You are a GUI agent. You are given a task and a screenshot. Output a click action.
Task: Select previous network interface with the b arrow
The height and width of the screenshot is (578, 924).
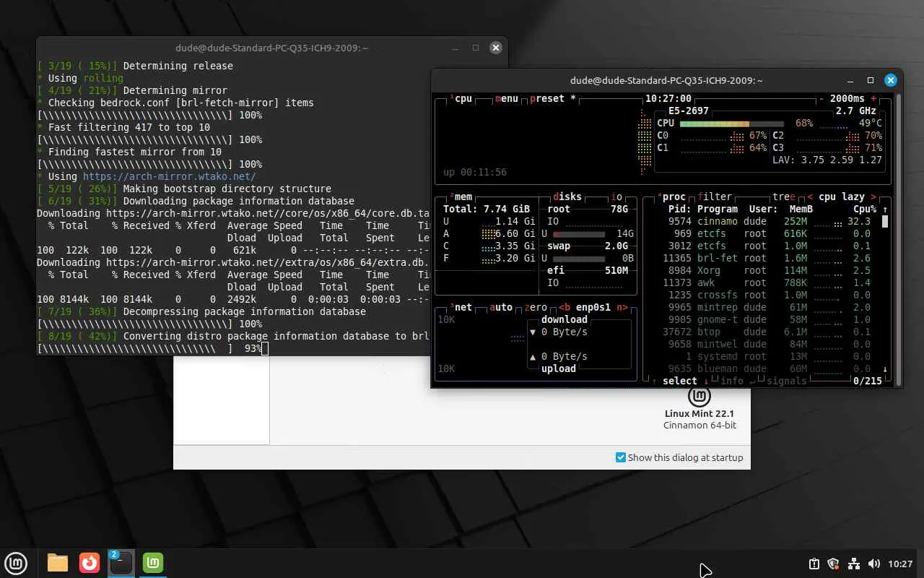565,307
